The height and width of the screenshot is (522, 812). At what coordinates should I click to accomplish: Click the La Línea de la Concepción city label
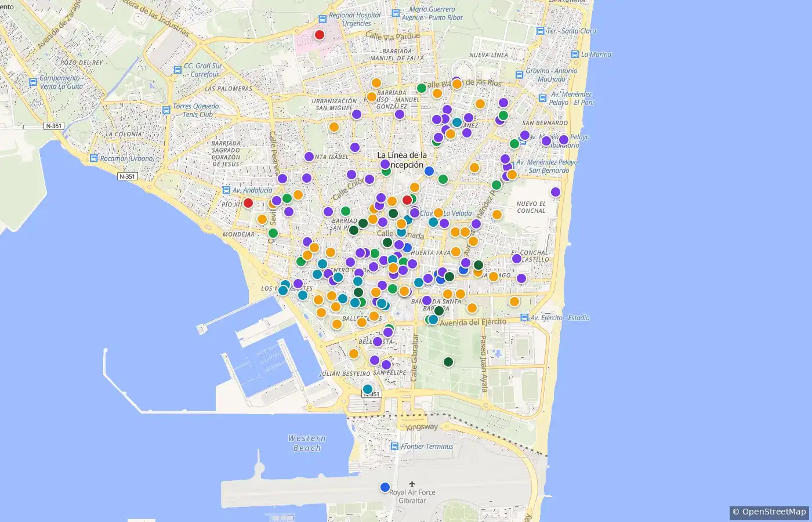pos(402,160)
